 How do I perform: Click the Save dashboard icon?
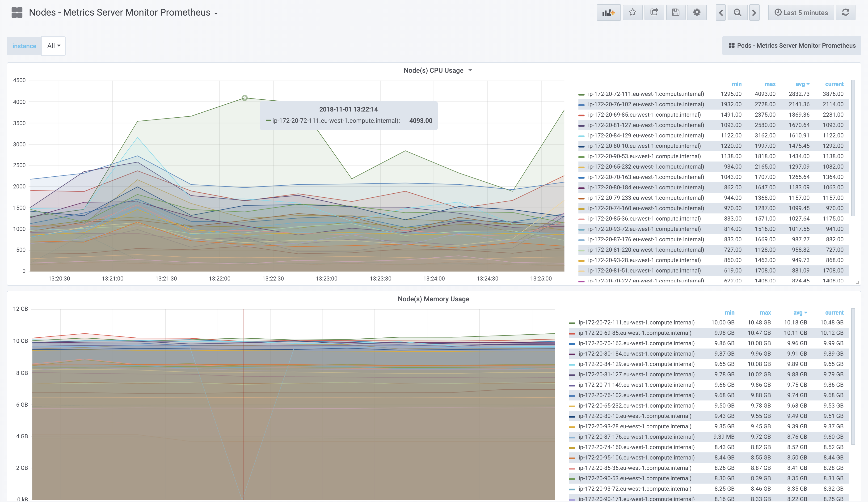(x=675, y=13)
